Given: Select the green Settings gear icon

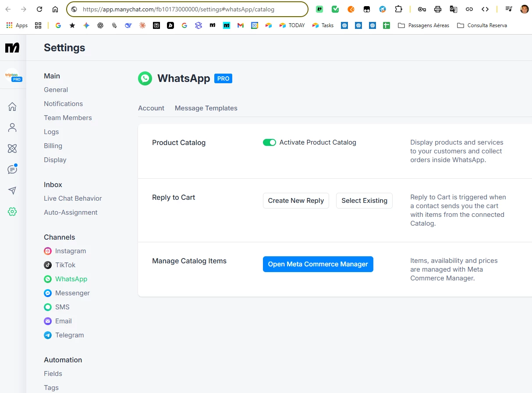Looking at the screenshot, I should 12,212.
